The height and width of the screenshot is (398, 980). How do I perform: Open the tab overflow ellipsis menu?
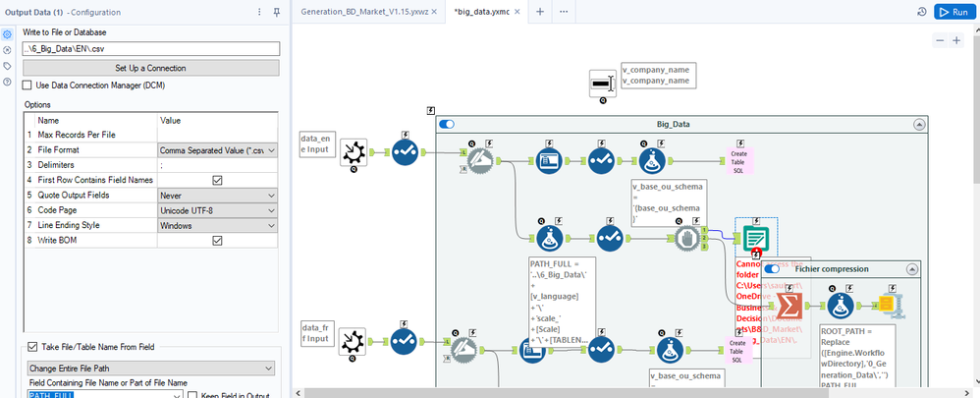click(x=564, y=12)
